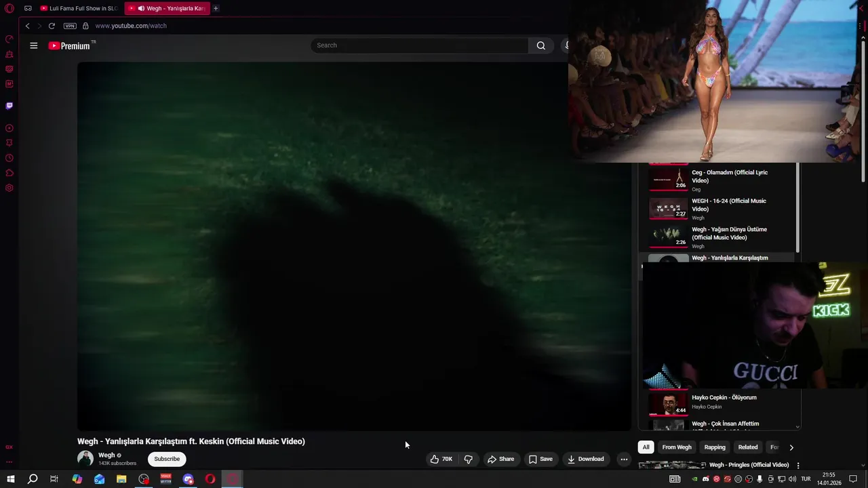Select the Wegh - Yanlışlarla Karşılaştım browser tab
The image size is (868, 488).
tap(168, 9)
